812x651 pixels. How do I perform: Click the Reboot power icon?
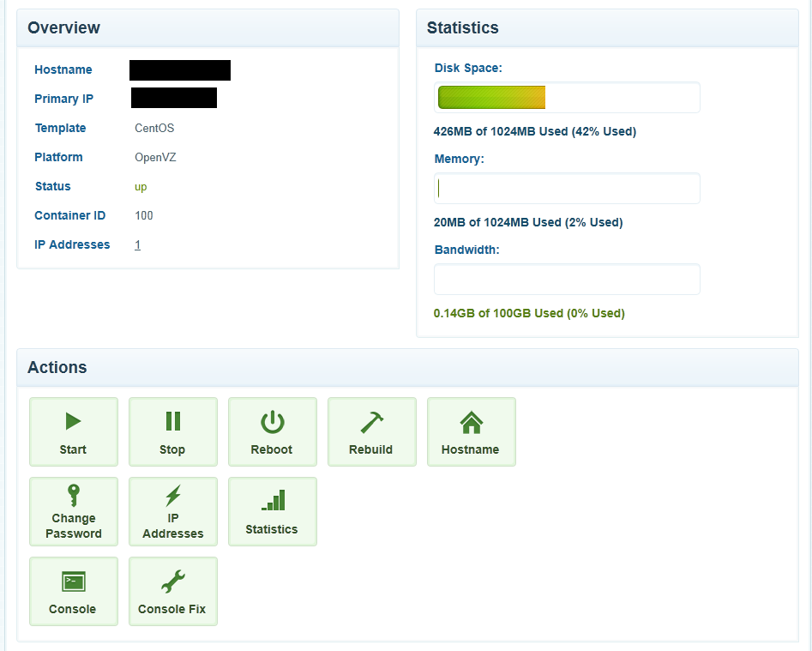[272, 421]
